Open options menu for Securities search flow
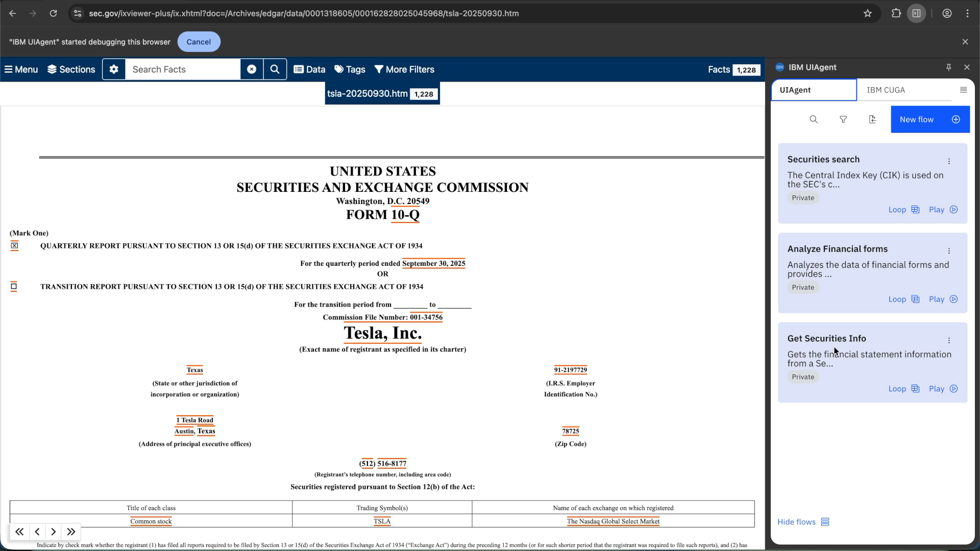This screenshot has height=551, width=980. (949, 161)
